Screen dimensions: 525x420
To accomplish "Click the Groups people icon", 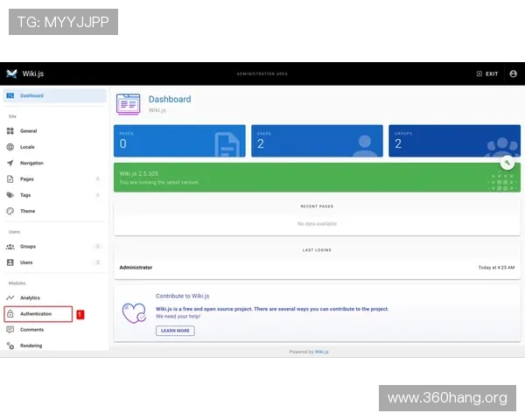I will [x=10, y=247].
